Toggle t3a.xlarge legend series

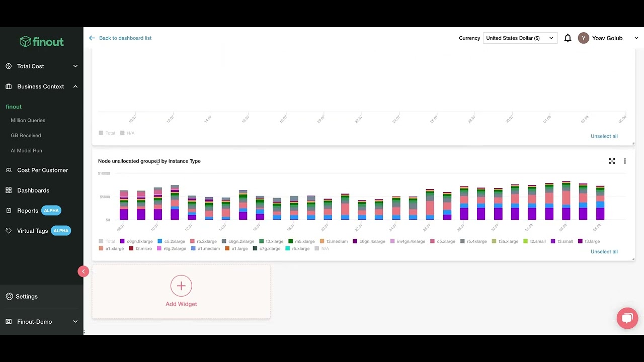tap(505, 241)
